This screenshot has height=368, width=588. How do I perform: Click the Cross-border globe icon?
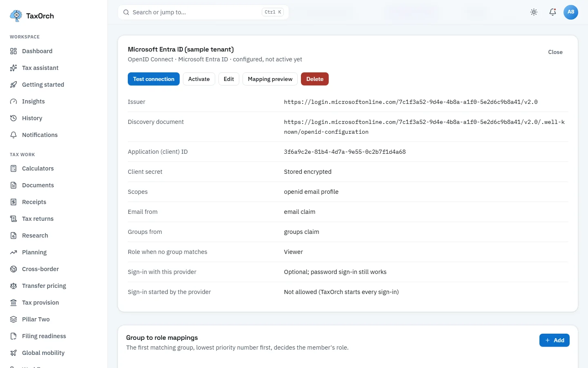click(x=13, y=269)
